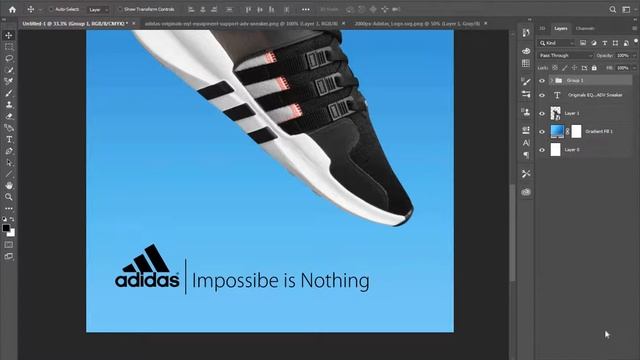Change the screen mode icon

tap(9, 256)
